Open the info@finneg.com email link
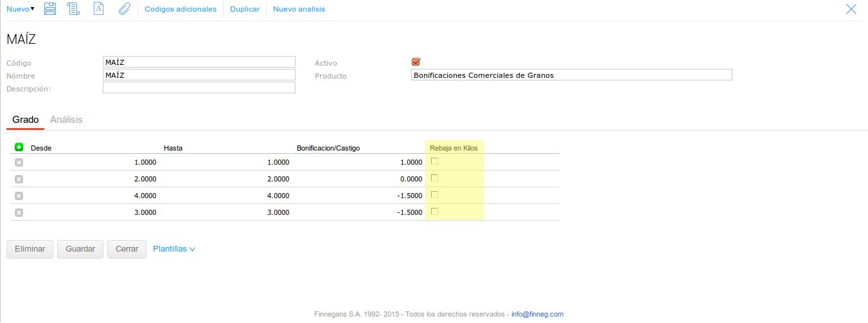 (537, 314)
